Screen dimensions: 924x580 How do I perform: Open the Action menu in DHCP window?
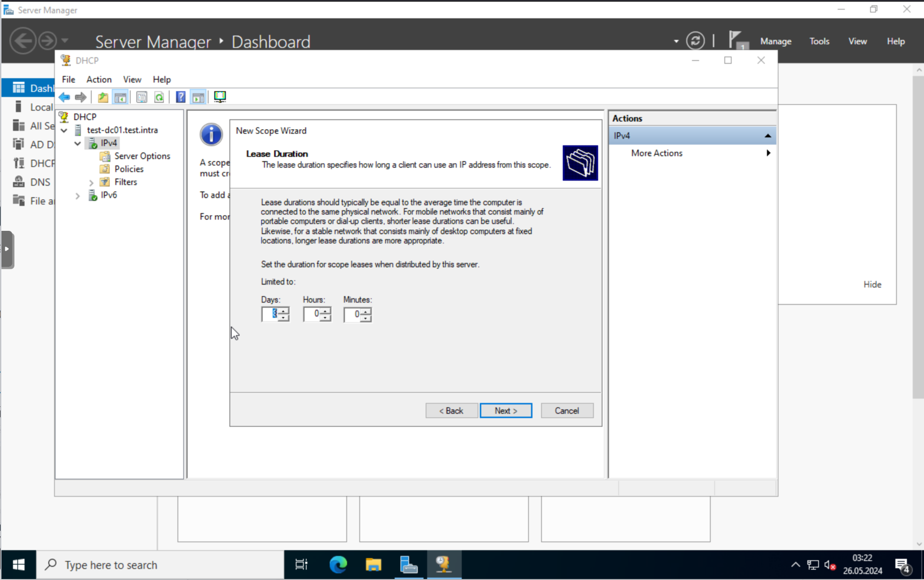click(x=99, y=79)
